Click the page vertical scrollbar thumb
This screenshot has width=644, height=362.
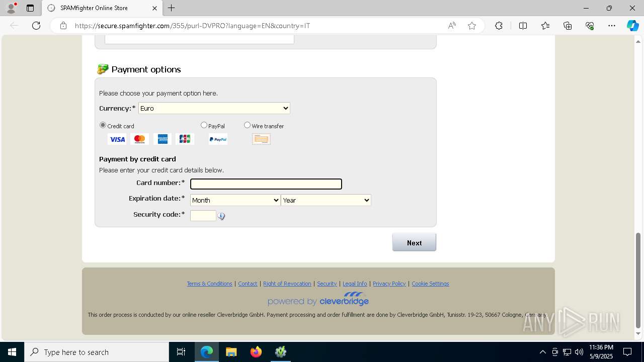638,280
